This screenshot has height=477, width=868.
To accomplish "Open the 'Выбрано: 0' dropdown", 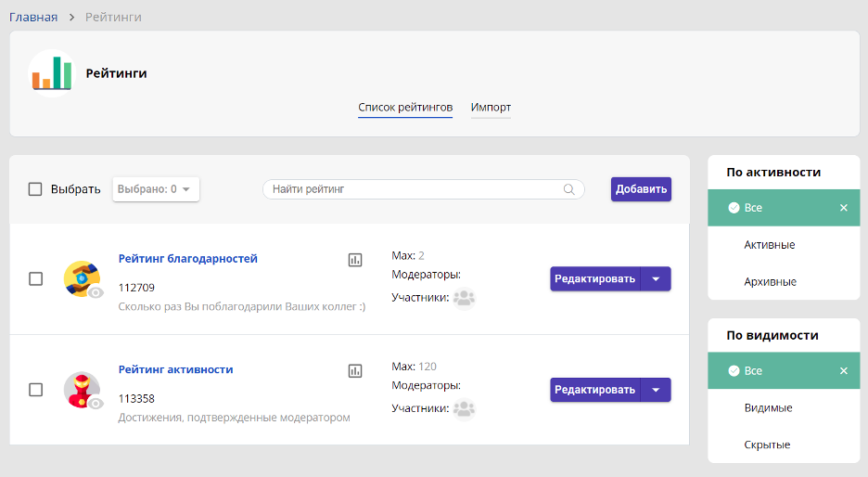I will pyautogui.click(x=156, y=189).
